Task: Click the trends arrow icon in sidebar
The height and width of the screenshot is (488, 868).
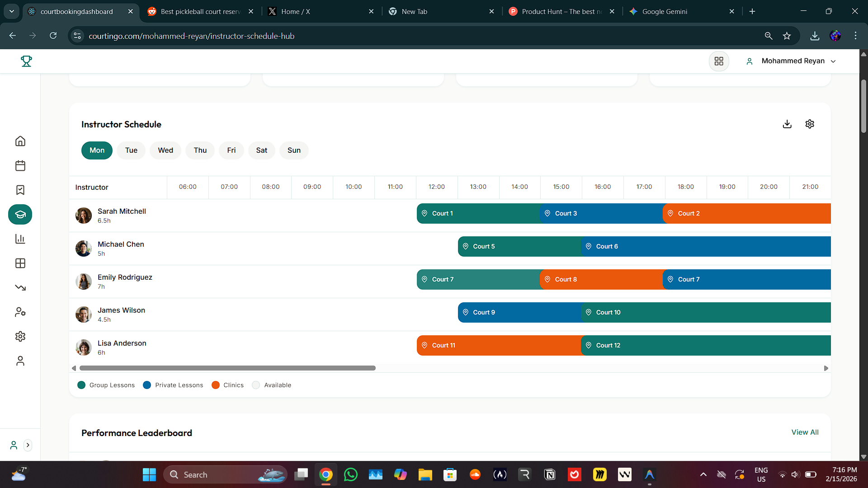Action: tap(20, 287)
